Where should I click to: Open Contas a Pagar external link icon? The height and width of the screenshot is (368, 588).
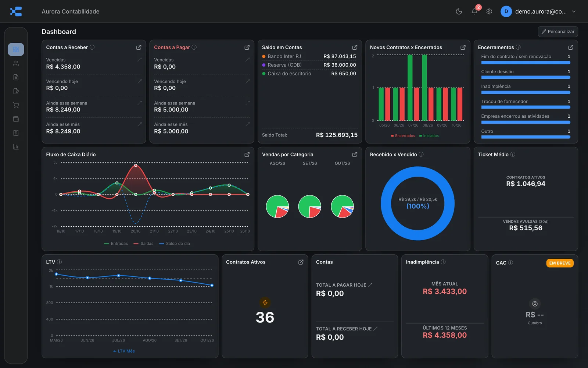point(247,47)
